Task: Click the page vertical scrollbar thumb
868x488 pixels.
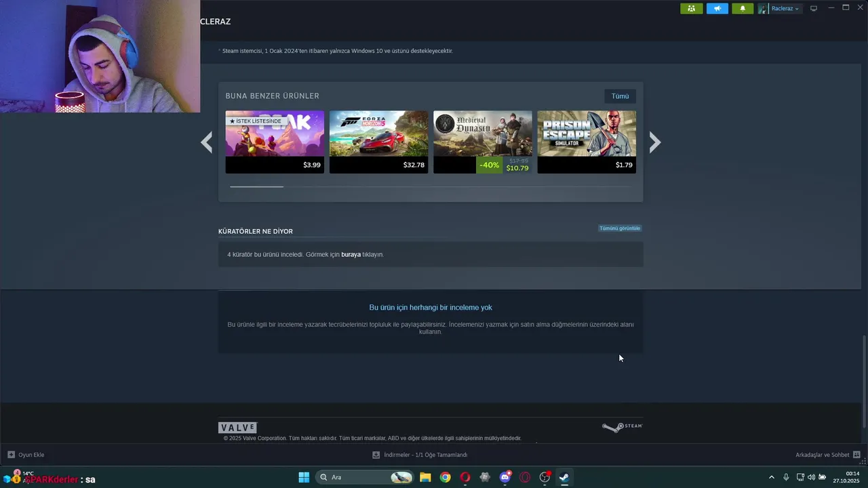Action: pos(864,381)
